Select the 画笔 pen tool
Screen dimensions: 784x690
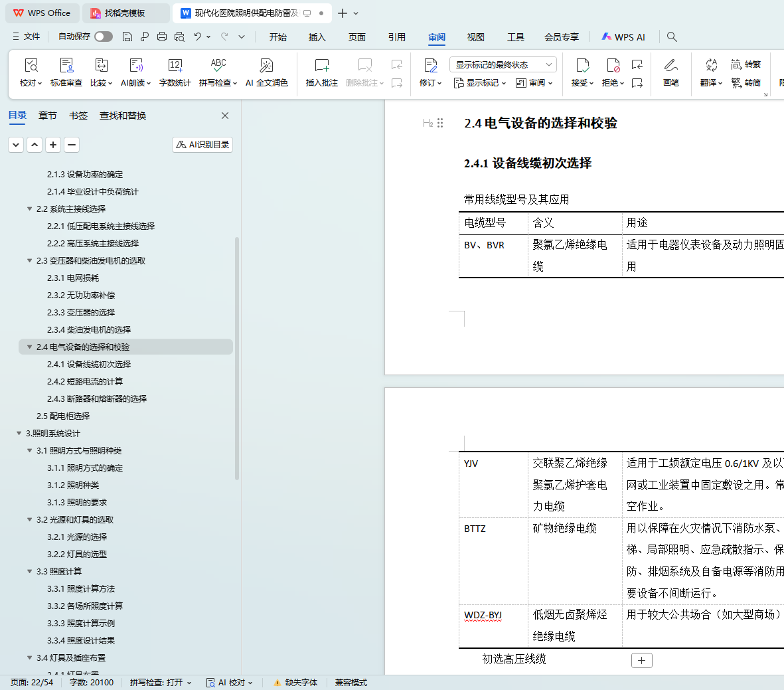coord(671,66)
